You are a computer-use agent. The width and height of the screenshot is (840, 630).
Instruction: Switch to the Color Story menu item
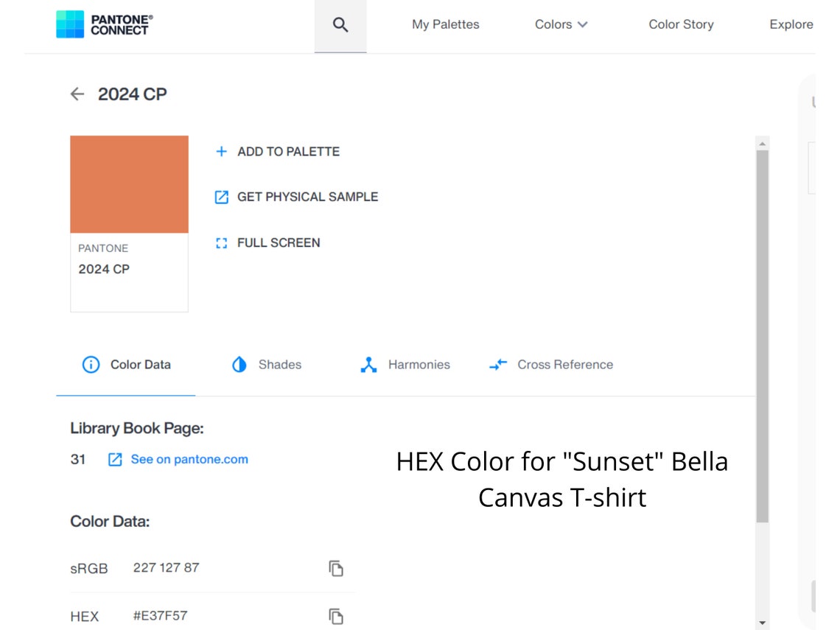(680, 24)
